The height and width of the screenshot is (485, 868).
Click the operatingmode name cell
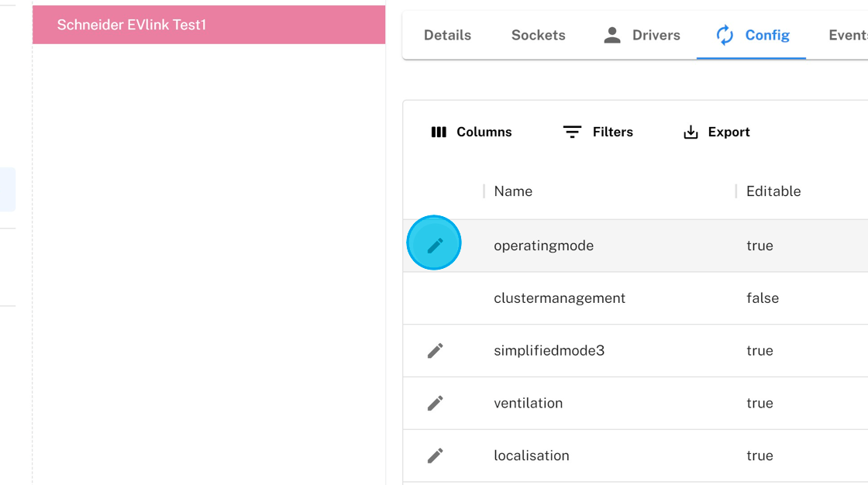[543, 246]
